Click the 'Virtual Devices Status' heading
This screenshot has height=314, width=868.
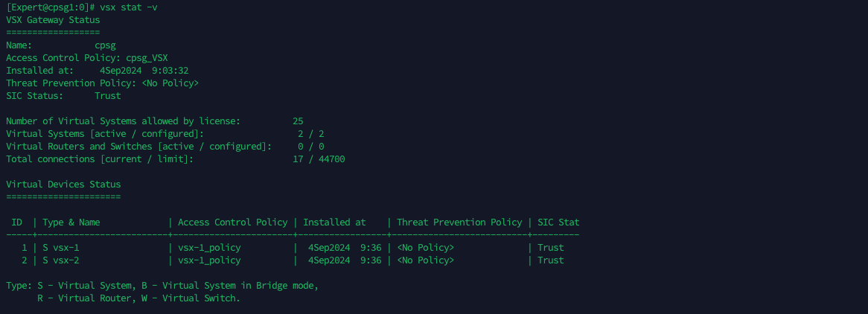[x=63, y=185]
